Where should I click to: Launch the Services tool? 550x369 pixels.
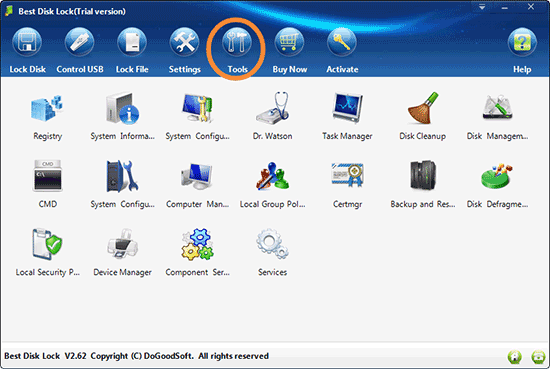[272, 253]
